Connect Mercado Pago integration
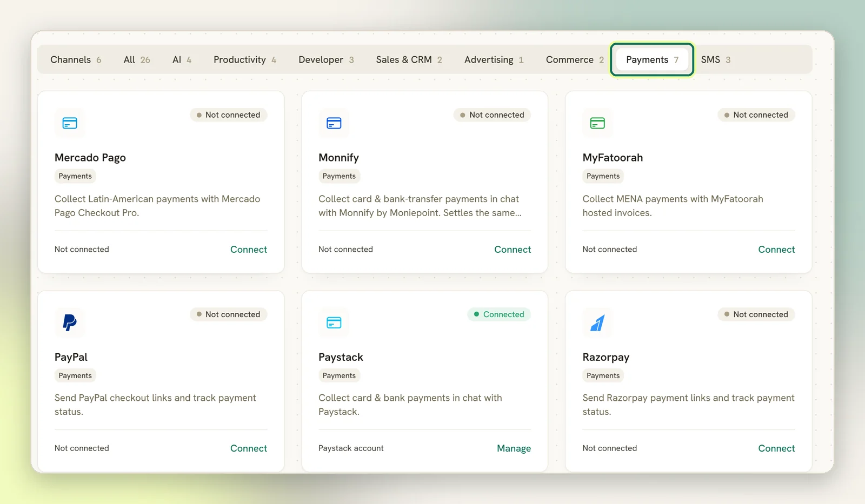This screenshot has height=504, width=865. 249,250
